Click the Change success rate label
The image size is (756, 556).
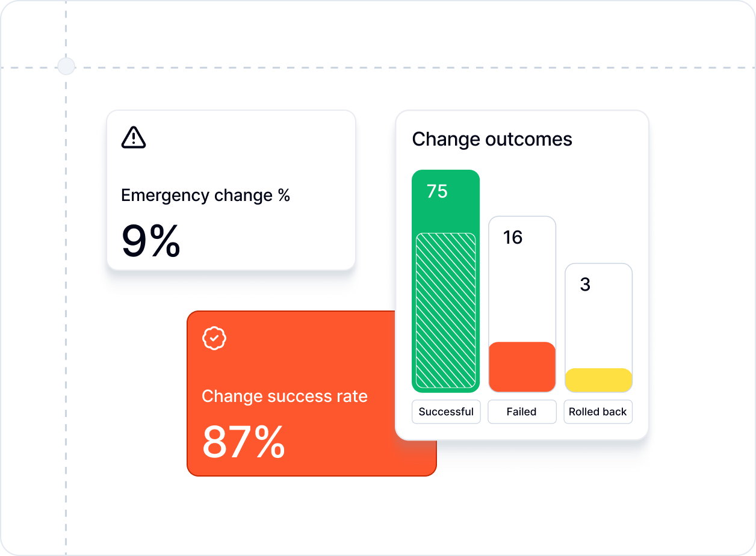tap(284, 397)
